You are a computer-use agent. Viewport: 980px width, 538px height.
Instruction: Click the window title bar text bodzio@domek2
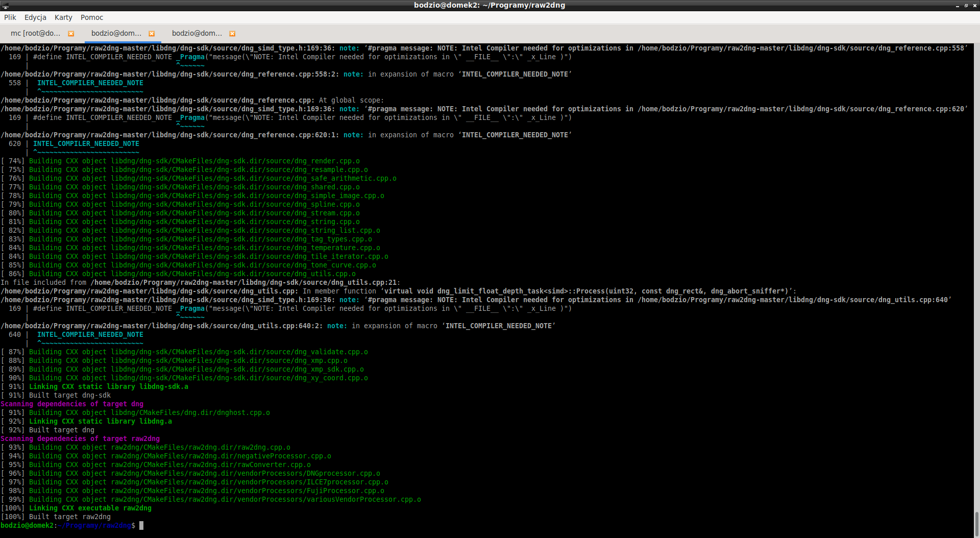(489, 5)
